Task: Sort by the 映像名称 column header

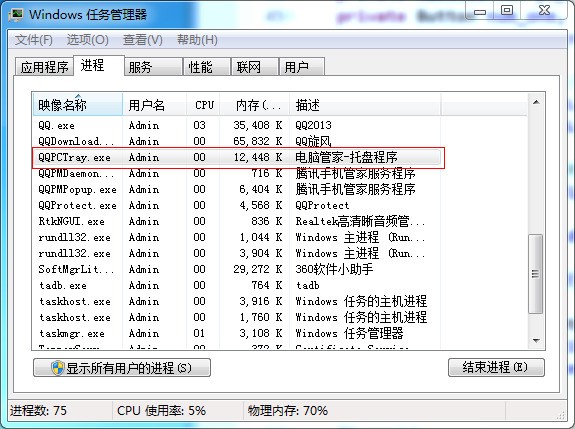Action: pos(77,105)
